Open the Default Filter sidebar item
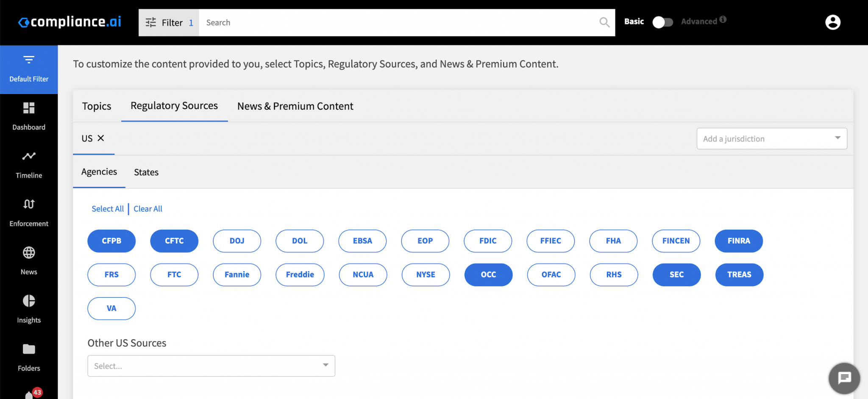This screenshot has height=399, width=868. (x=29, y=69)
